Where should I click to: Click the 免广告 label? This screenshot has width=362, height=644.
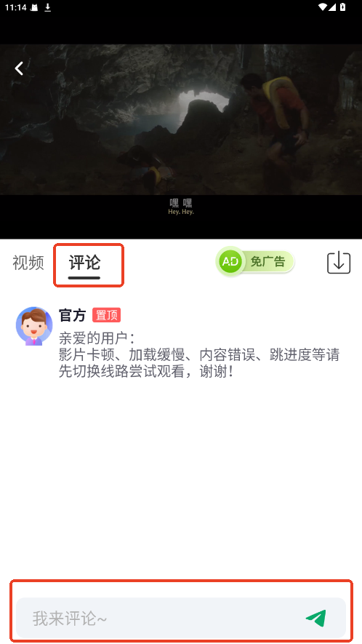coord(268,262)
